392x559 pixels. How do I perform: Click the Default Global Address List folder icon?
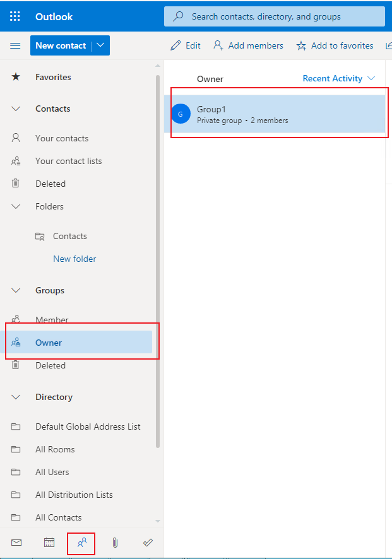click(x=16, y=427)
